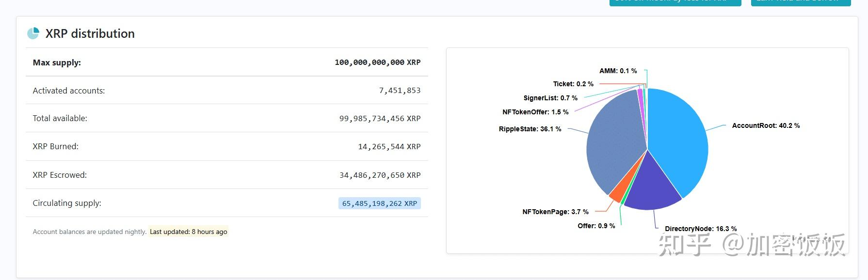Click the "NFTokenOffer: 1.5 %" chart label
Viewport: 868px width, 280px height.
(x=535, y=112)
